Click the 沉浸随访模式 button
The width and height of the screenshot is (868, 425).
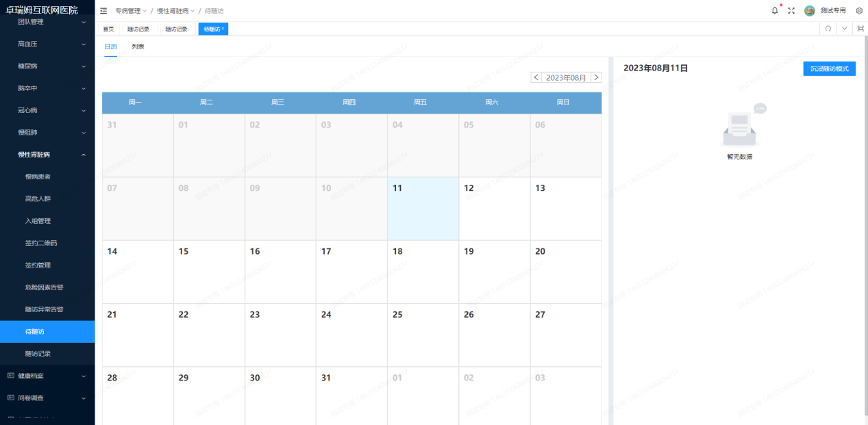[829, 68]
